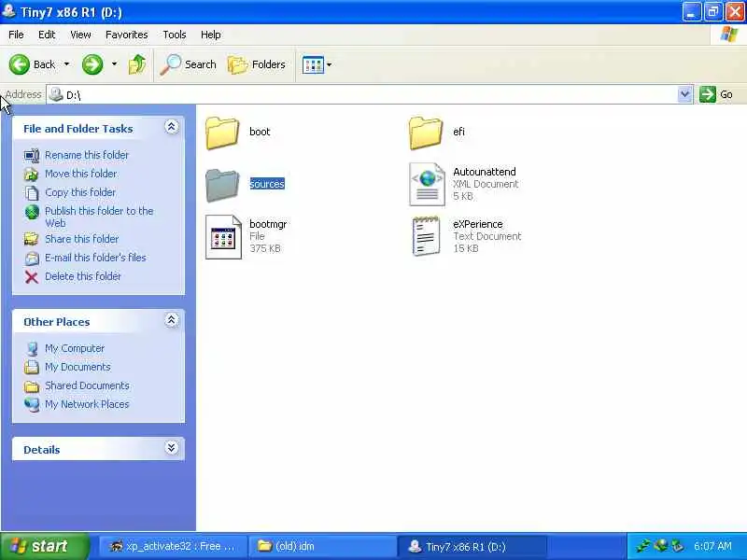Screen dimensions: 747x560
Task: Select the sources folder icon
Action: click(222, 185)
